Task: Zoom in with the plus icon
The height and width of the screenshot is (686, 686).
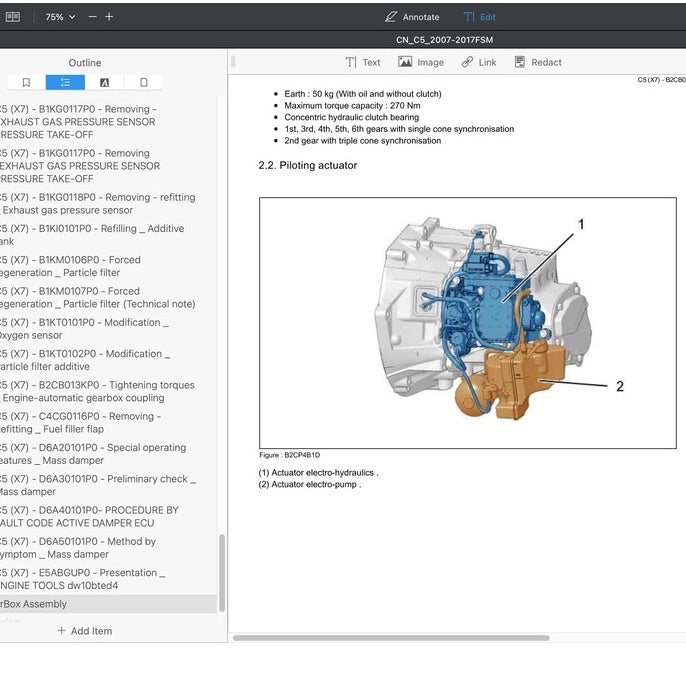Action: (x=109, y=17)
